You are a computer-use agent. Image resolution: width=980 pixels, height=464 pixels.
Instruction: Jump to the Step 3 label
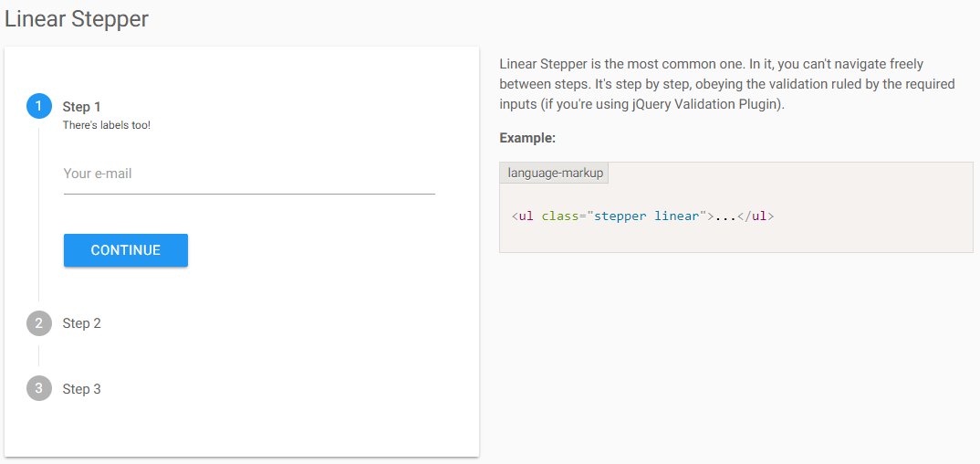(x=82, y=389)
